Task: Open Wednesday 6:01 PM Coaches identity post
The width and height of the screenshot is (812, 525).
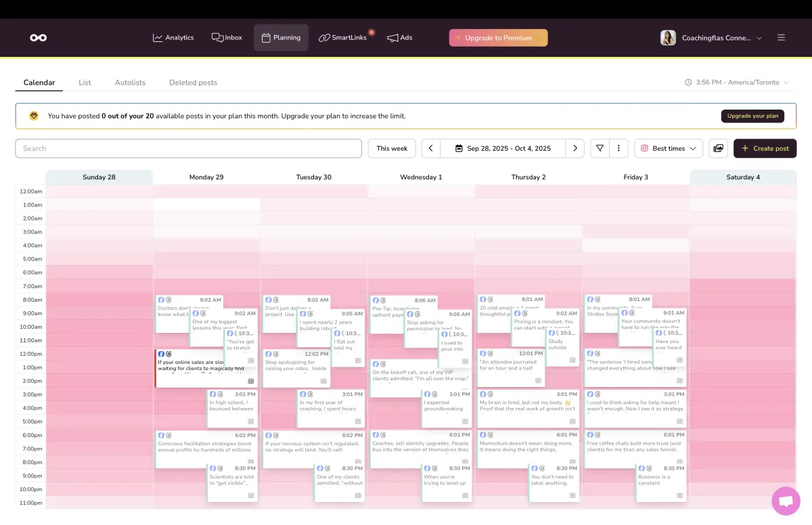Action: [421, 449]
